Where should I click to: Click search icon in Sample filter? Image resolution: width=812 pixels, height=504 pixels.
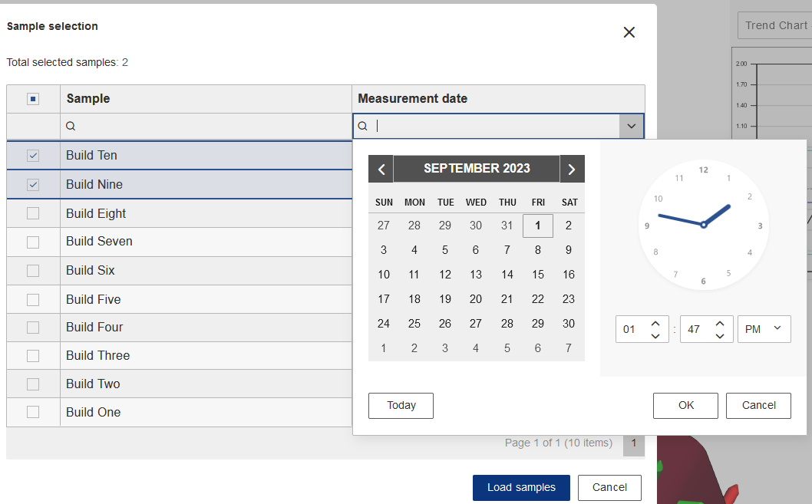[71, 127]
